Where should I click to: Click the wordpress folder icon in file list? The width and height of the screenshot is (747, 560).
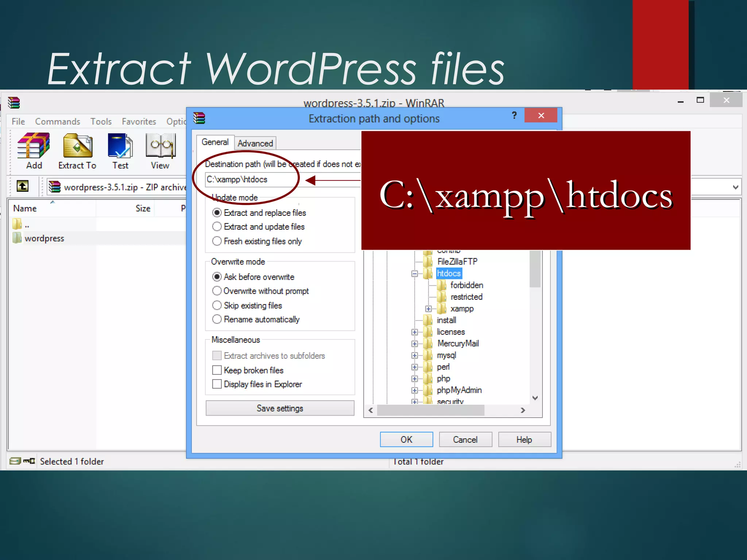point(17,238)
